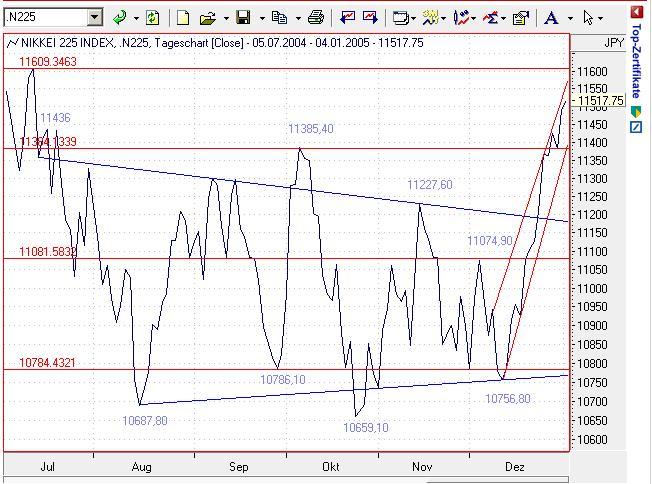Click the chart title NIKKEI 225 INDEX

tap(67, 43)
